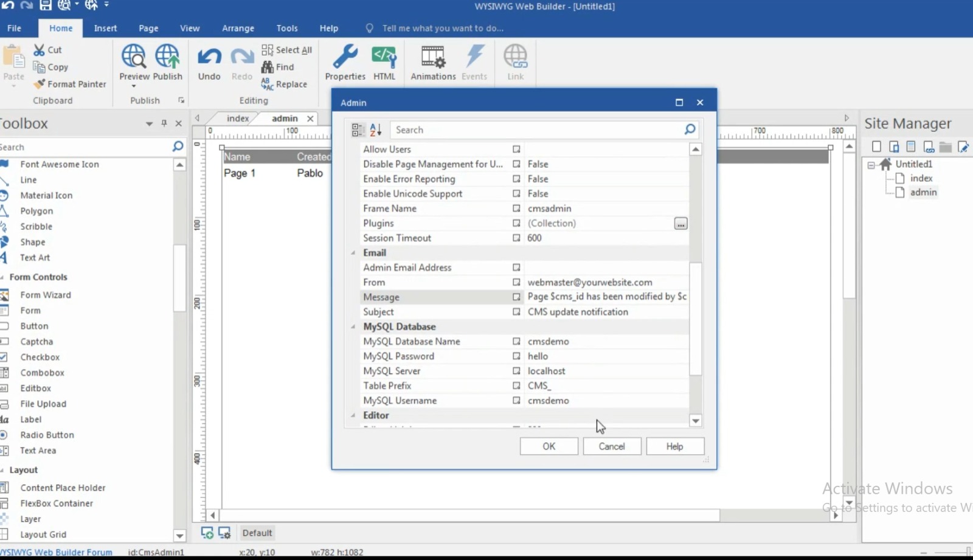Switch to the Insert ribbon tab
This screenshot has width=973, height=560.
point(105,28)
